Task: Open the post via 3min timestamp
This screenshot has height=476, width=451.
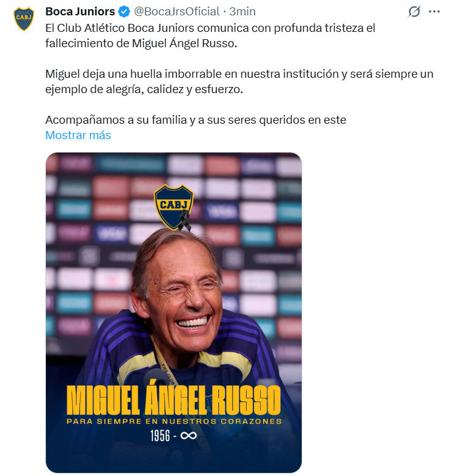Action: [x=242, y=12]
